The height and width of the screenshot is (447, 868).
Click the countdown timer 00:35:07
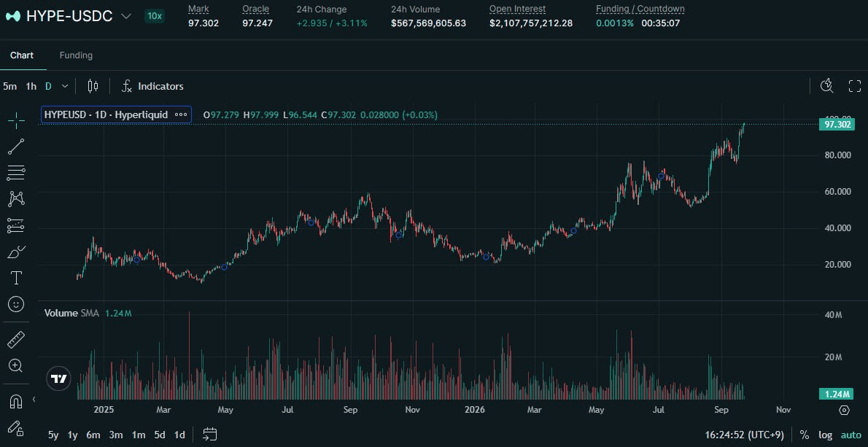click(x=660, y=23)
